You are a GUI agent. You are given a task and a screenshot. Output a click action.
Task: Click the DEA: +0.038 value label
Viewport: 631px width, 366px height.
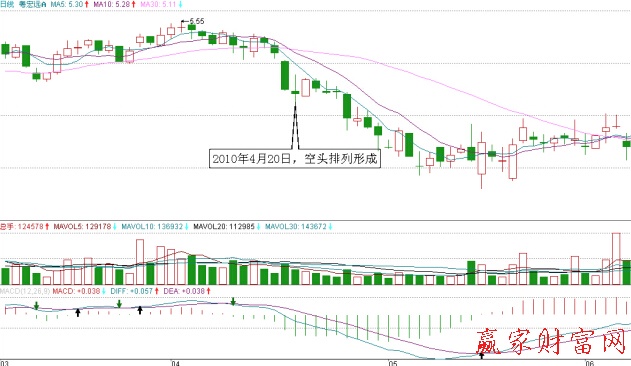(x=187, y=291)
